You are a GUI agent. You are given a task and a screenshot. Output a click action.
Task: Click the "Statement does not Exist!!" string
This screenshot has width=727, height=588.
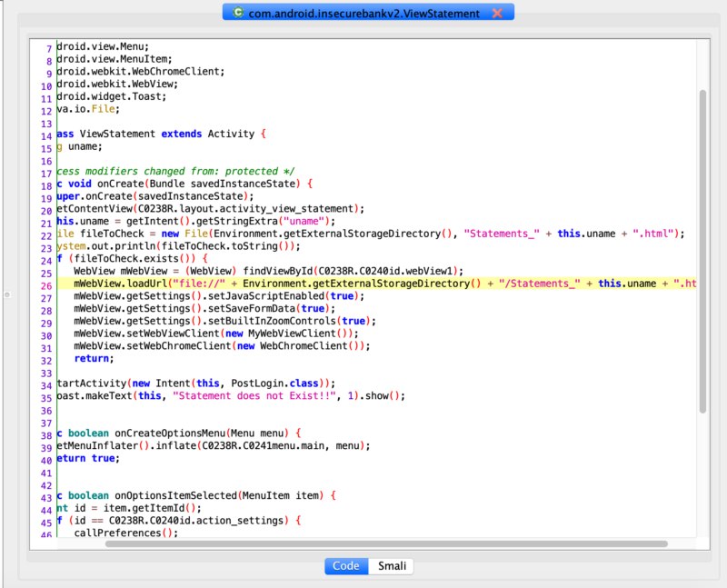[x=254, y=396]
